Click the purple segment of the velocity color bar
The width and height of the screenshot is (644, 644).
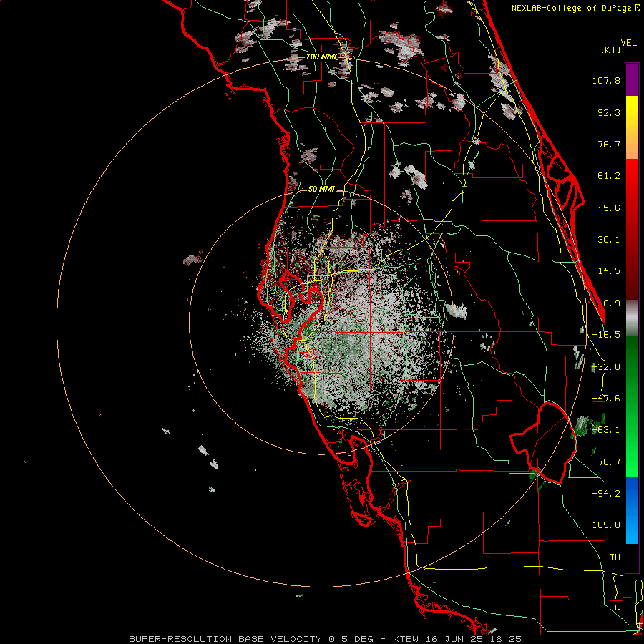[x=632, y=79]
